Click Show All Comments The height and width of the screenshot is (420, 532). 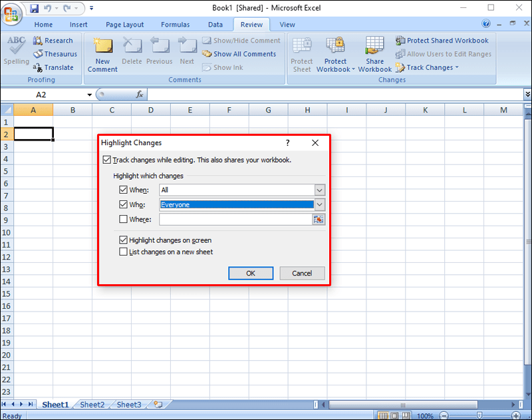pos(239,54)
